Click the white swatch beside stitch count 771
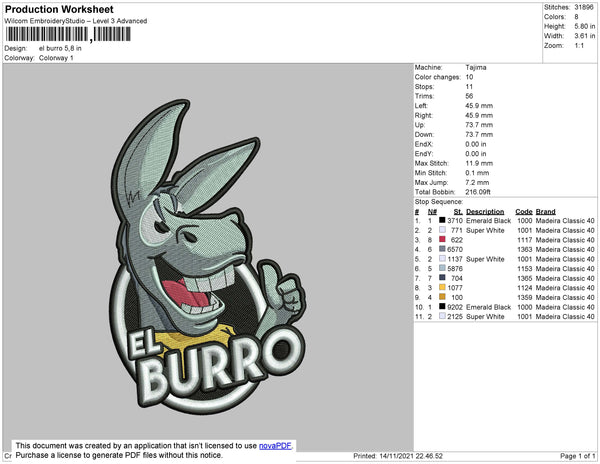The width and height of the screenshot is (600, 464). pyautogui.click(x=442, y=230)
